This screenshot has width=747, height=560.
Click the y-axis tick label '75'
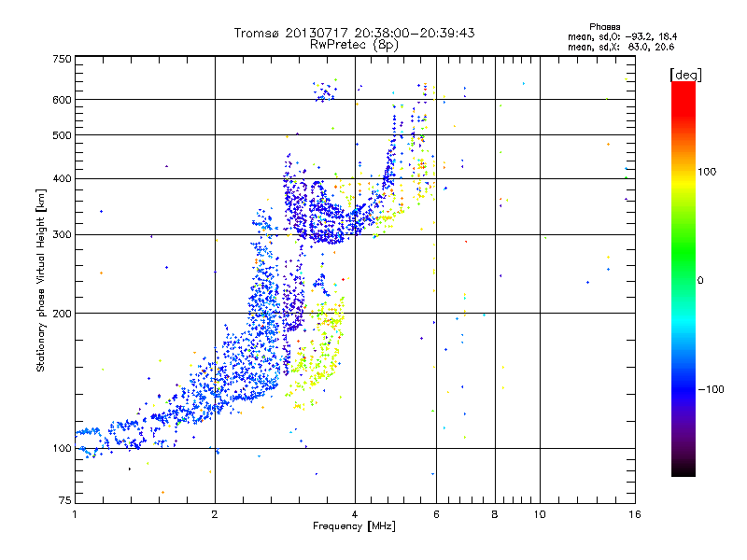coord(65,500)
